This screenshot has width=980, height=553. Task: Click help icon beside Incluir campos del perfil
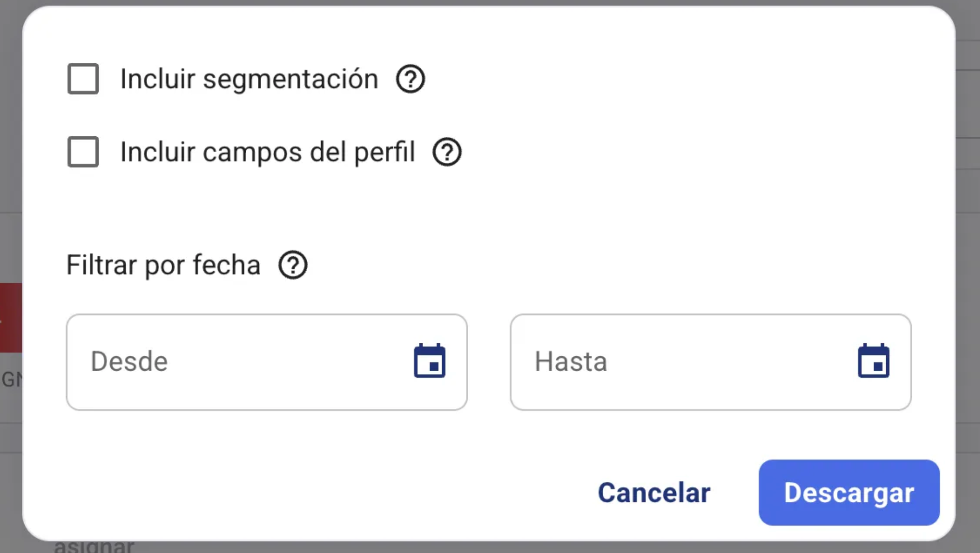447,152
